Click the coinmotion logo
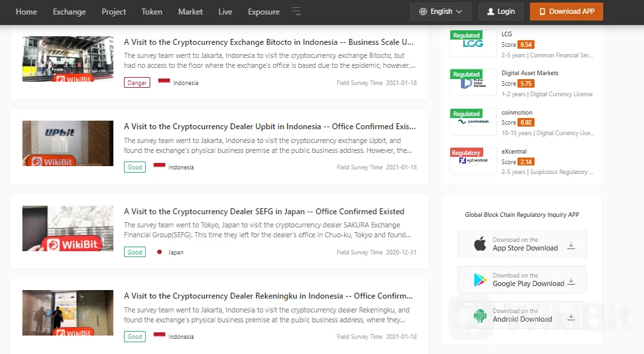This screenshot has height=354, width=644. click(x=473, y=121)
